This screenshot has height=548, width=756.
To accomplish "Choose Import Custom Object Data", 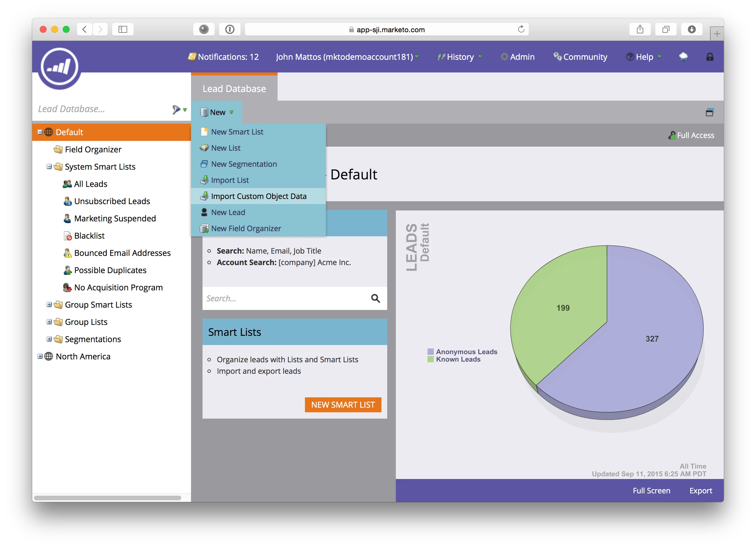I will tap(258, 196).
